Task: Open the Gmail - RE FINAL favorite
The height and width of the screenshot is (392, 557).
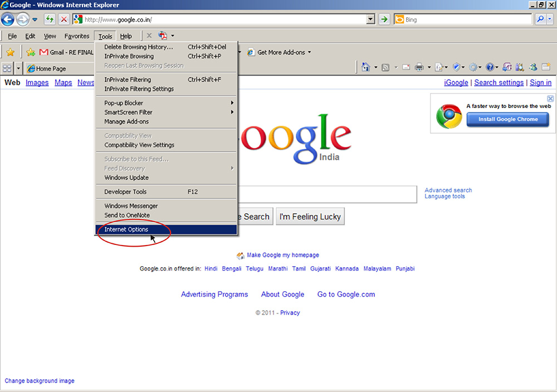Action: tap(66, 52)
